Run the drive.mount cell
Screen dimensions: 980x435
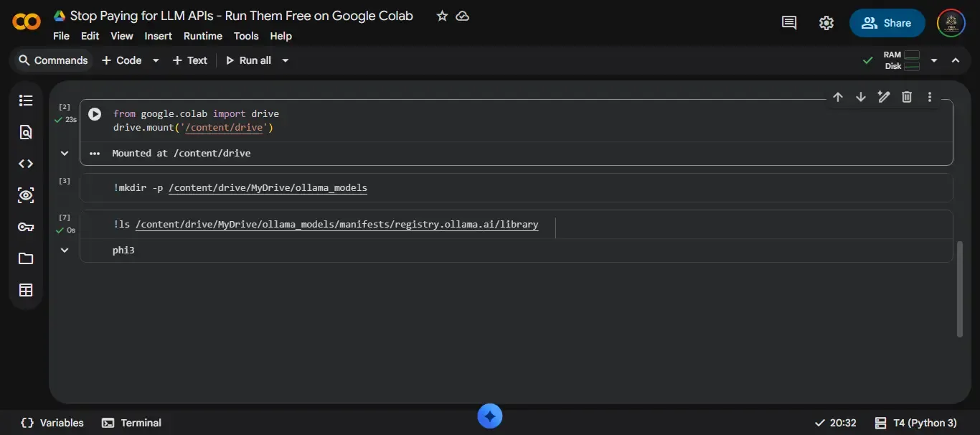tap(95, 113)
